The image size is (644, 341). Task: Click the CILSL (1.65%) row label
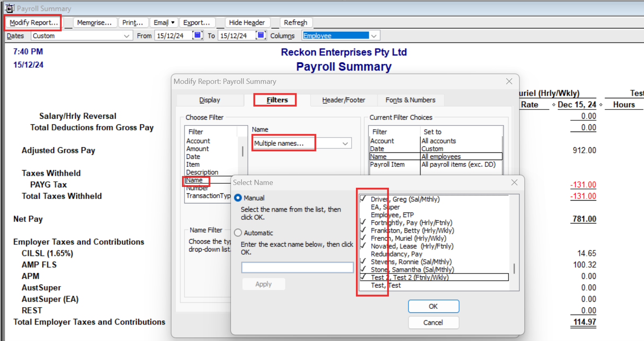pyautogui.click(x=47, y=254)
